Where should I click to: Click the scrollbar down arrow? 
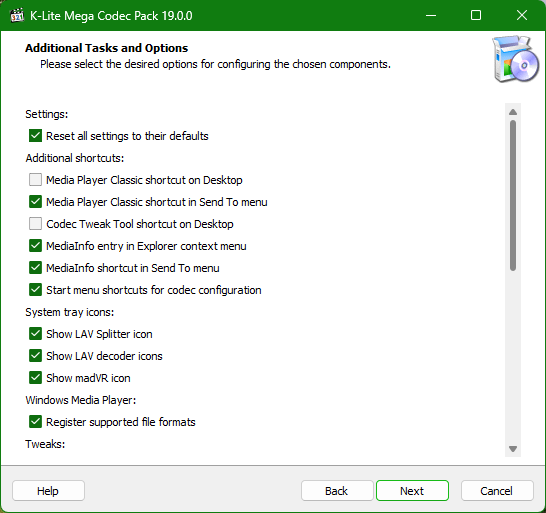click(x=513, y=449)
